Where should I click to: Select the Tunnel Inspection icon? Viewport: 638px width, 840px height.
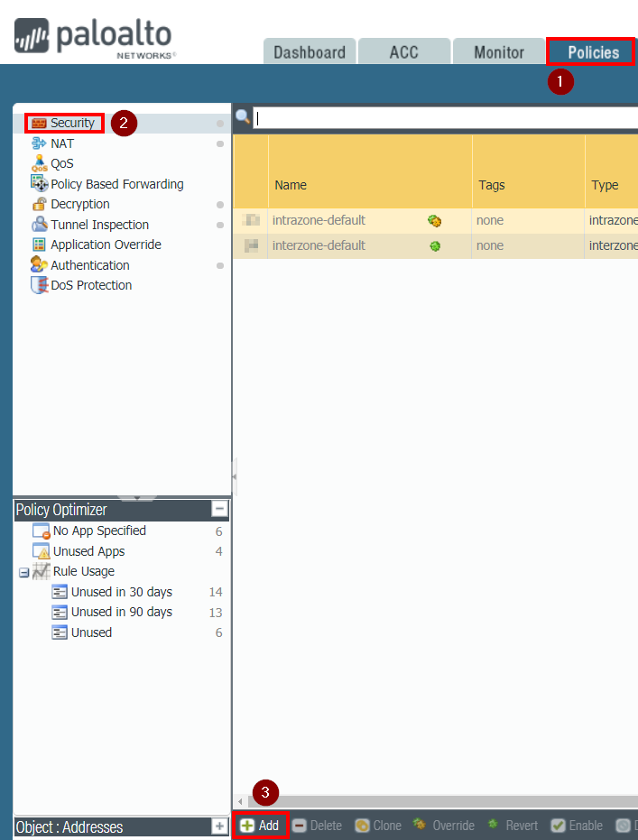coord(39,225)
